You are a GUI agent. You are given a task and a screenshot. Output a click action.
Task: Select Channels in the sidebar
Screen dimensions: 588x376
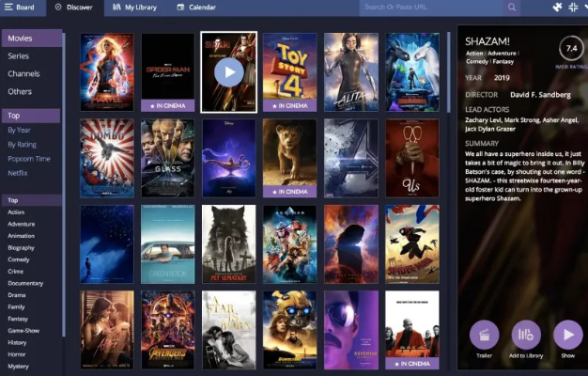(x=23, y=73)
